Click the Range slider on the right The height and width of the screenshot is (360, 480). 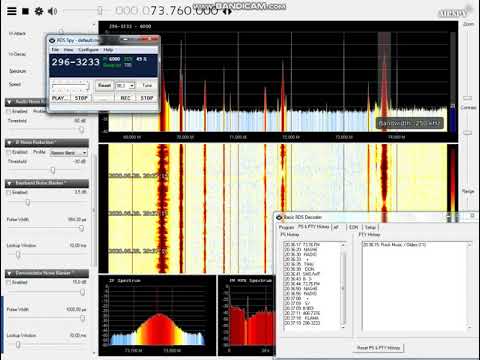468,203
